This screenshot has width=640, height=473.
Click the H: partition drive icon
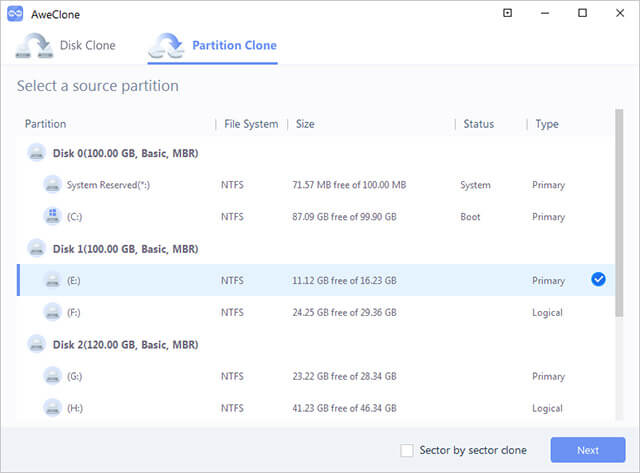[x=53, y=408]
